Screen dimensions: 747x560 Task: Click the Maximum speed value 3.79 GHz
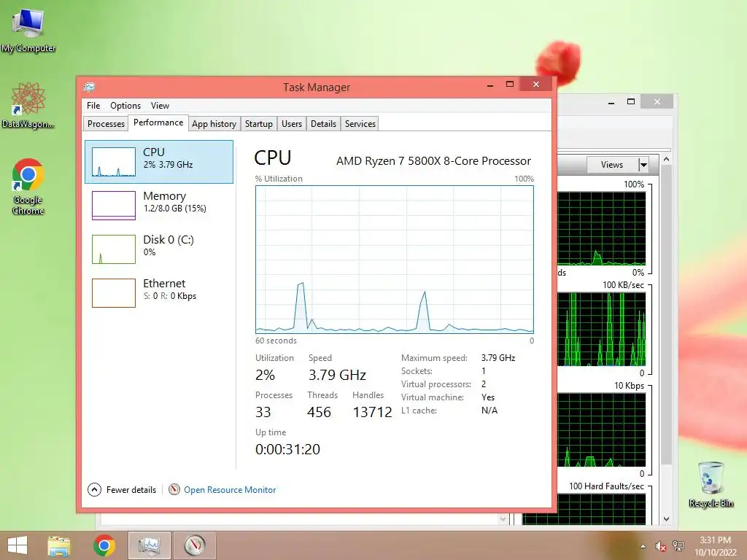pyautogui.click(x=498, y=357)
